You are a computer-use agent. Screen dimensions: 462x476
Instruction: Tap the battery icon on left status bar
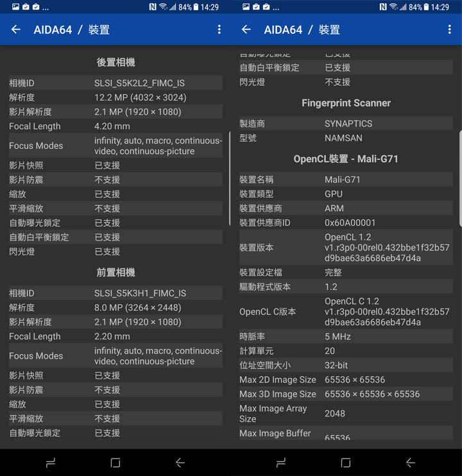[x=196, y=6]
